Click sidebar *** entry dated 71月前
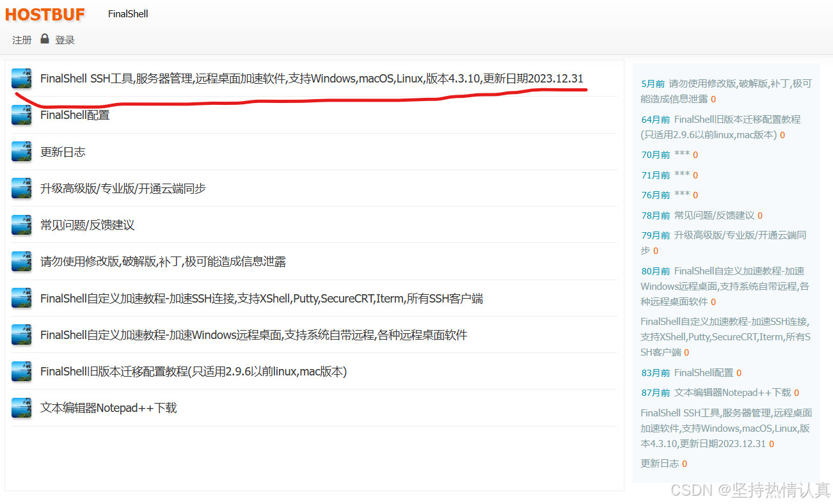Viewport: 833px width, 504px height. tap(682, 175)
